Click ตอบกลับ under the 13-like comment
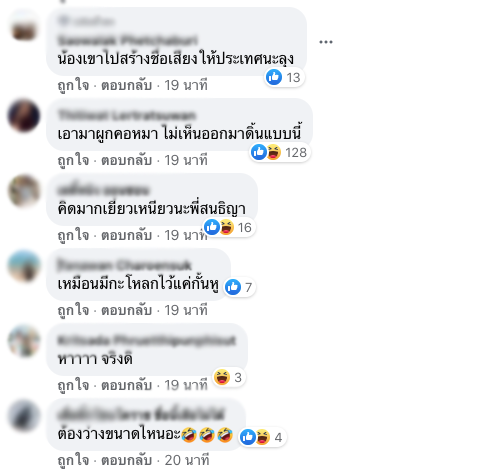The height and width of the screenshot is (473, 480). pyautogui.click(x=127, y=85)
